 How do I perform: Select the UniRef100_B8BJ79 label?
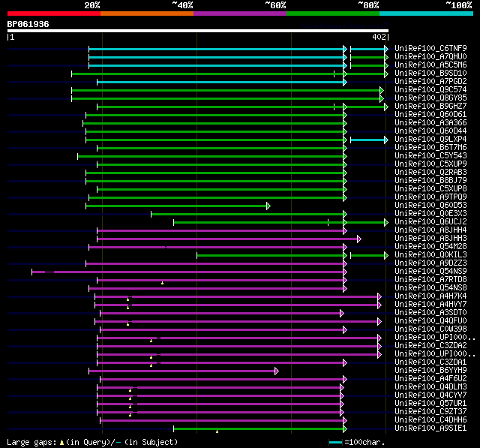point(430,181)
